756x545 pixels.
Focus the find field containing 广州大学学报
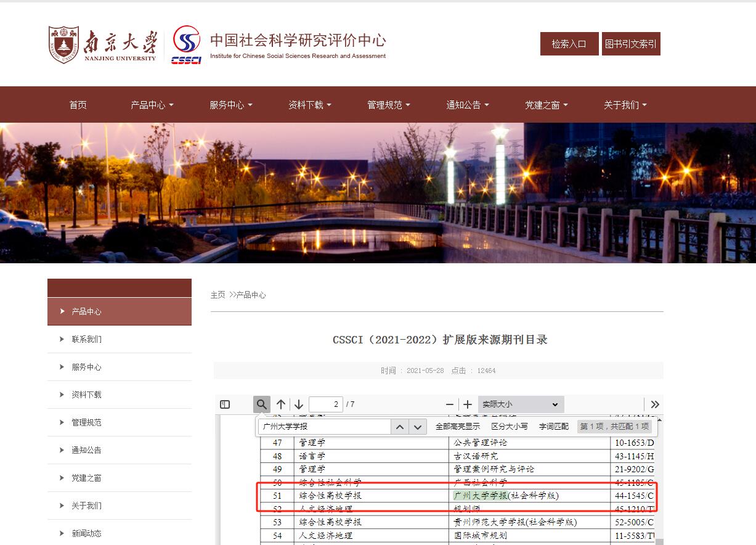pyautogui.click(x=325, y=427)
